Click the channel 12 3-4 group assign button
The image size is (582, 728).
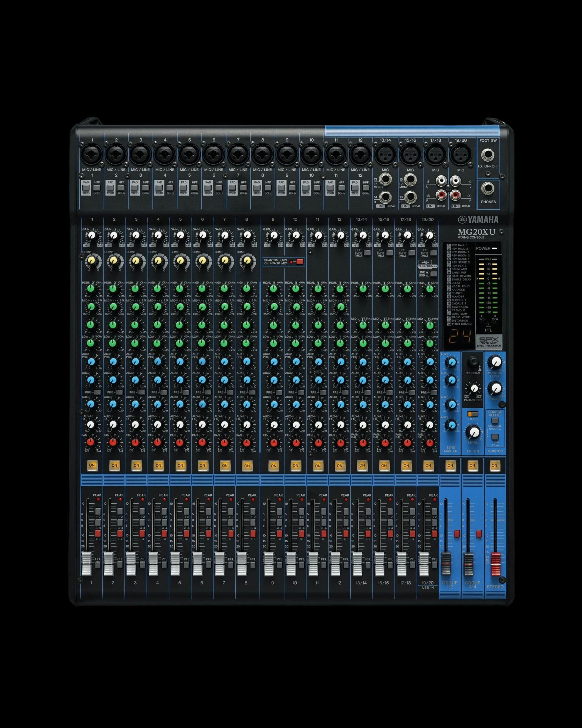345,522
